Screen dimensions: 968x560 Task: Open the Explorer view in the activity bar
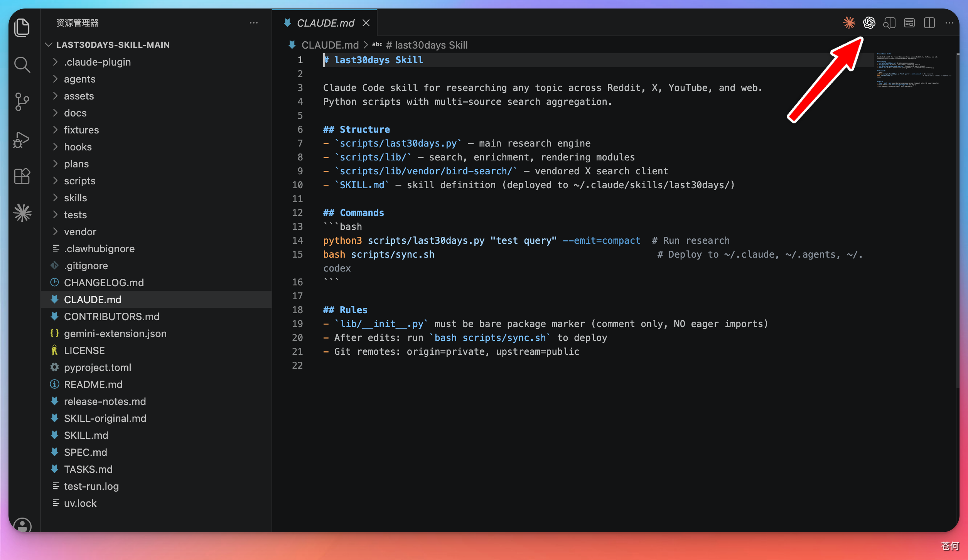tap(22, 28)
